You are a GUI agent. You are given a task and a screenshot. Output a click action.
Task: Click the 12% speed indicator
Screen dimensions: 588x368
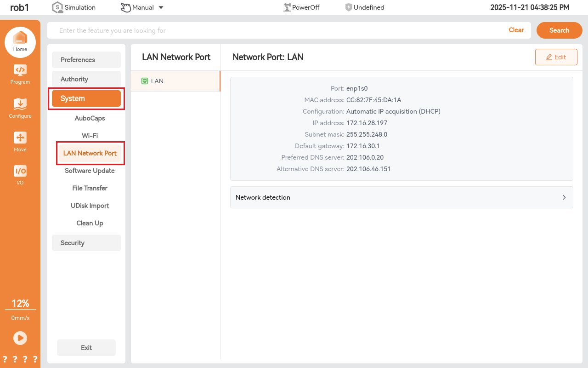(20, 304)
